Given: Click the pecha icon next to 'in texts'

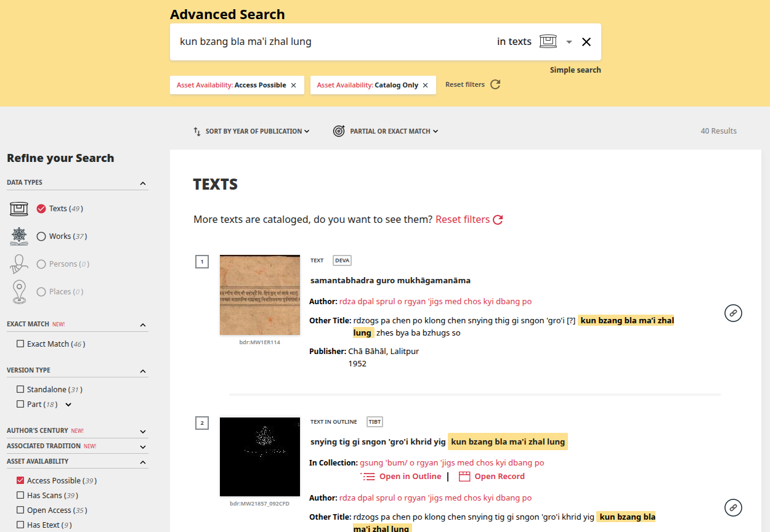Looking at the screenshot, I should click(548, 41).
